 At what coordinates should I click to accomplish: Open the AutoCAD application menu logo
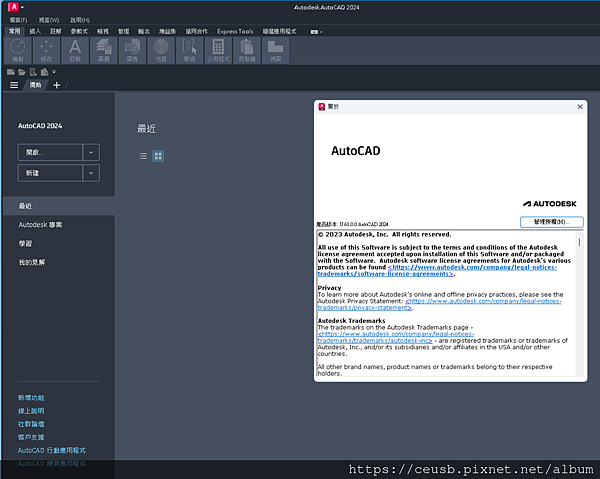pyautogui.click(x=13, y=7)
